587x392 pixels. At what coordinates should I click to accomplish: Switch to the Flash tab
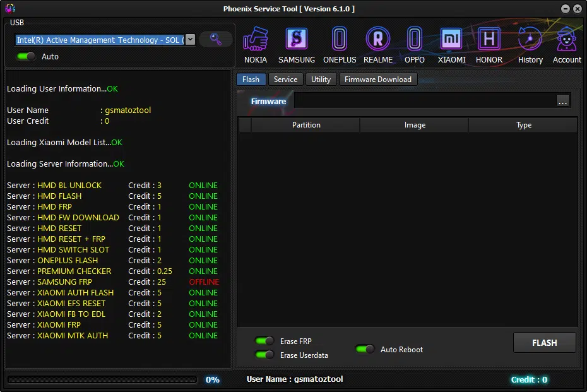coord(251,80)
